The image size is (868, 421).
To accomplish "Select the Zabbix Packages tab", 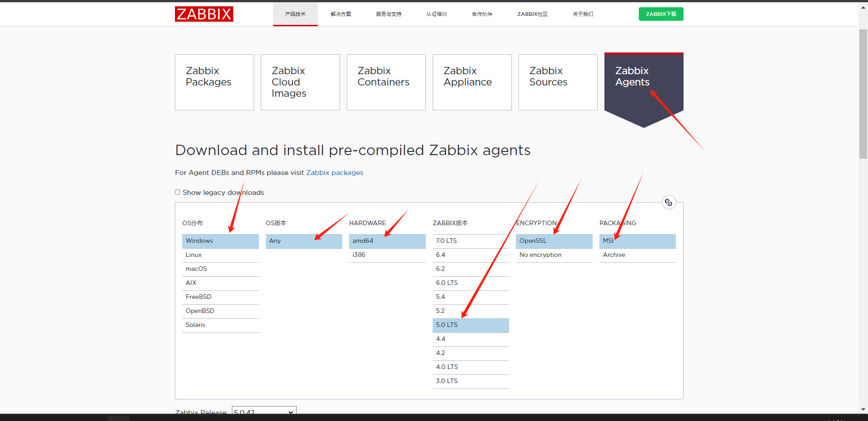I will tap(214, 82).
